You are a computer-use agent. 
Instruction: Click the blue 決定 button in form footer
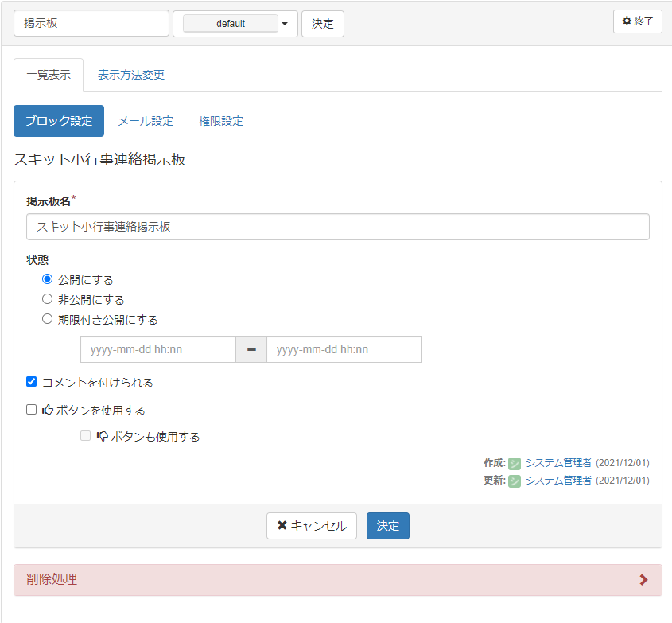[387, 526]
